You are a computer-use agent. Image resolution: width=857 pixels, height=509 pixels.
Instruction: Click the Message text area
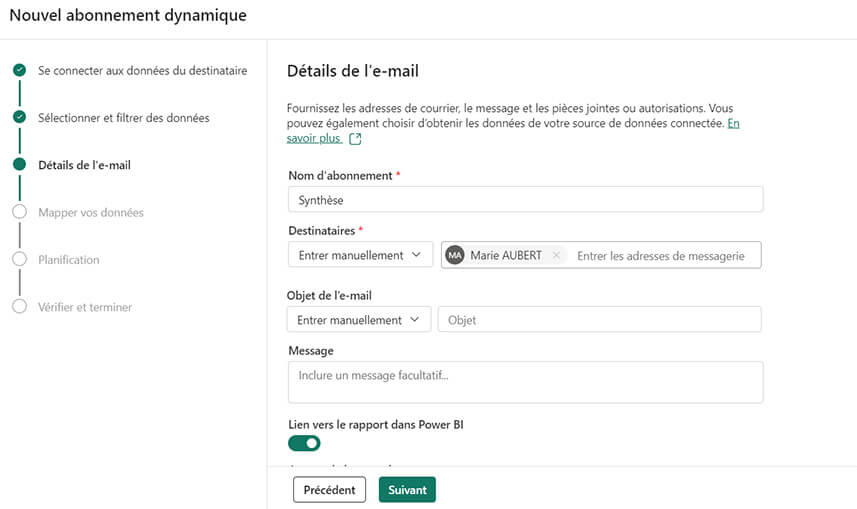click(x=525, y=382)
